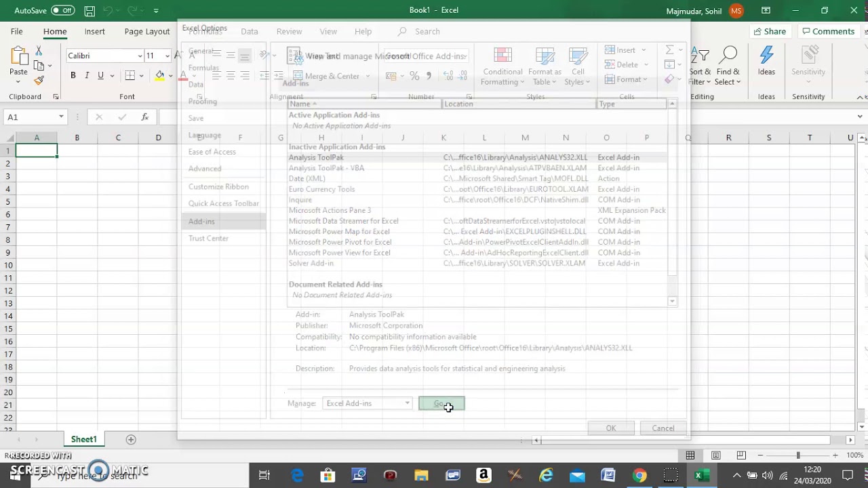Screen dimensions: 868x488
Task: Click the Conditional Formatting icon
Action: [x=502, y=56]
